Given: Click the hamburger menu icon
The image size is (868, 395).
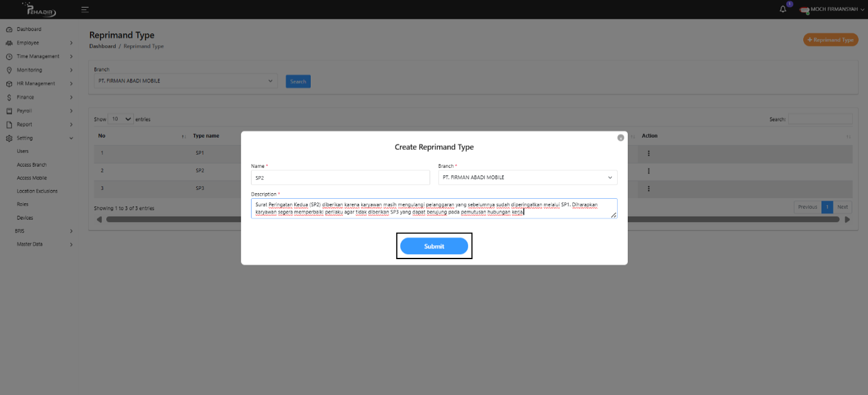Looking at the screenshot, I should pos(84,9).
